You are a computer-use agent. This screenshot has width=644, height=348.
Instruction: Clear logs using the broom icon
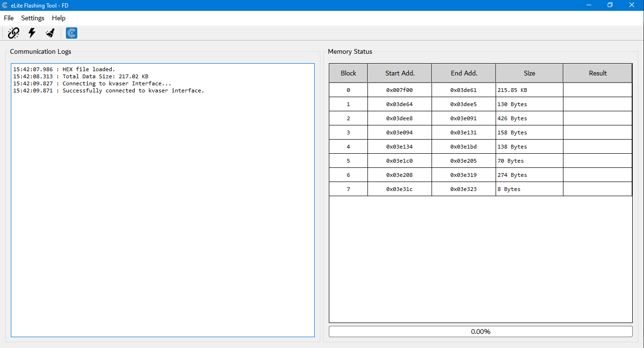50,33
